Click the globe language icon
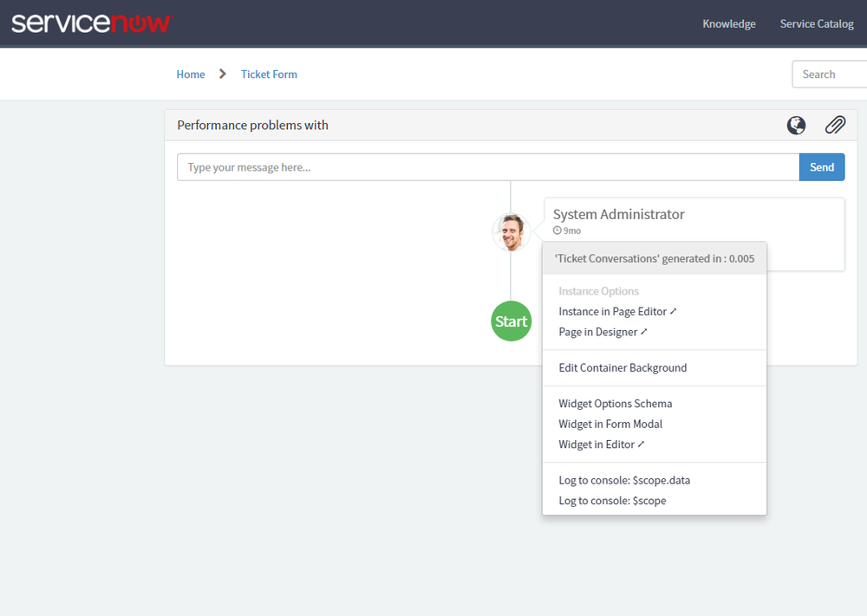The image size is (867, 616). pos(796,125)
